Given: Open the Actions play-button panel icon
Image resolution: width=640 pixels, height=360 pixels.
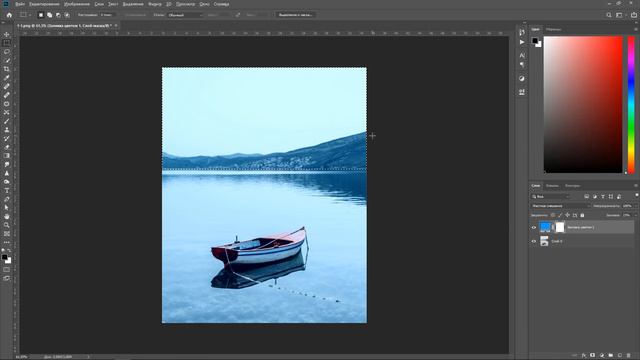Looking at the screenshot, I should (x=522, y=42).
